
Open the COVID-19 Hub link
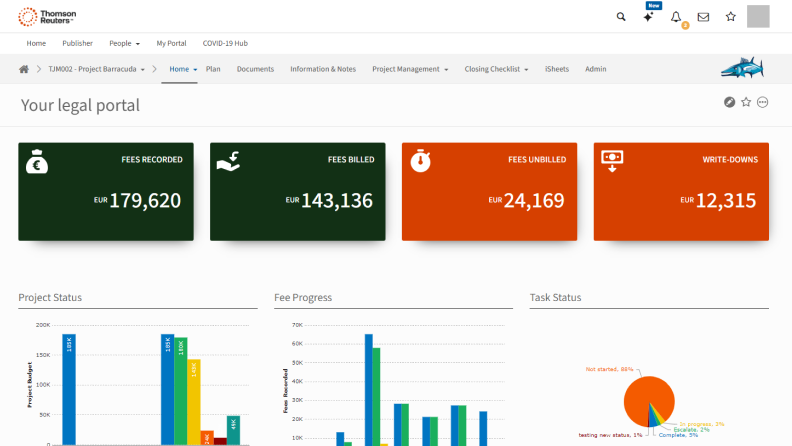(225, 44)
